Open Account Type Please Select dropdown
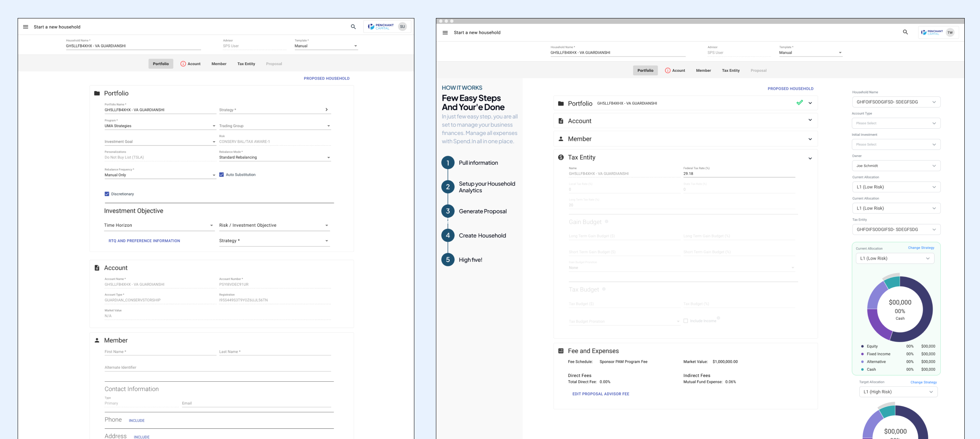The width and height of the screenshot is (980, 439). click(896, 123)
